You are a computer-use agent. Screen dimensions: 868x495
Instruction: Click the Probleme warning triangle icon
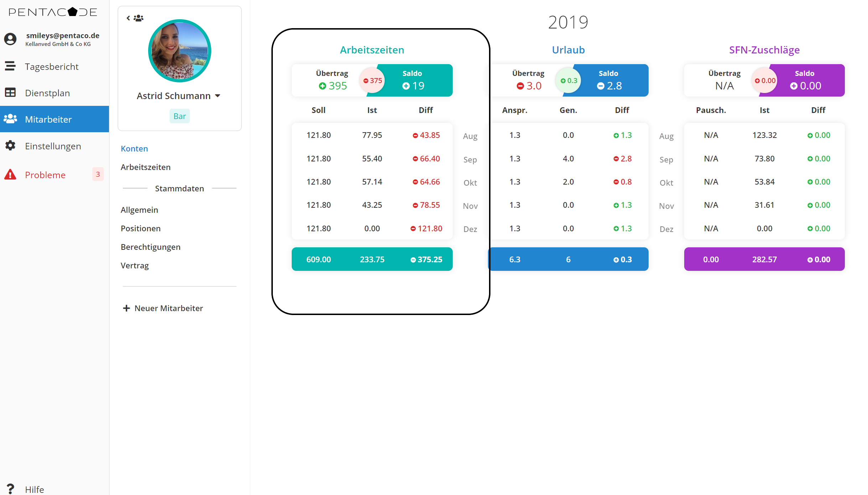pyautogui.click(x=10, y=175)
